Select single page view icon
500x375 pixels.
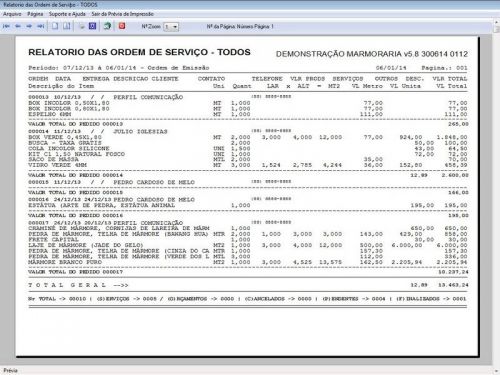(55, 26)
